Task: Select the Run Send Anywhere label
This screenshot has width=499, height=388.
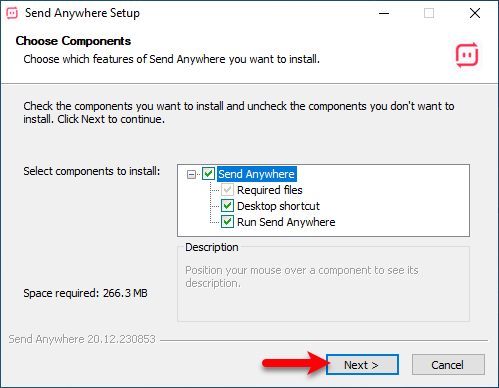Action: coord(286,222)
